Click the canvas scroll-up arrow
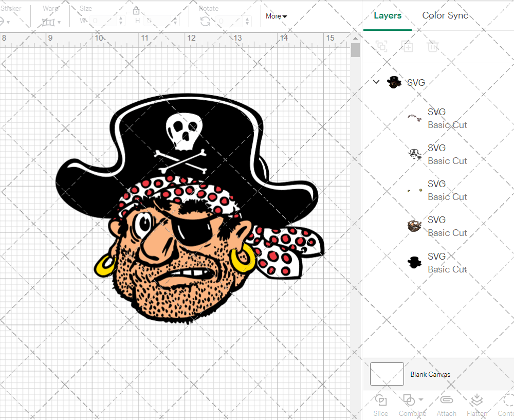 355,38
